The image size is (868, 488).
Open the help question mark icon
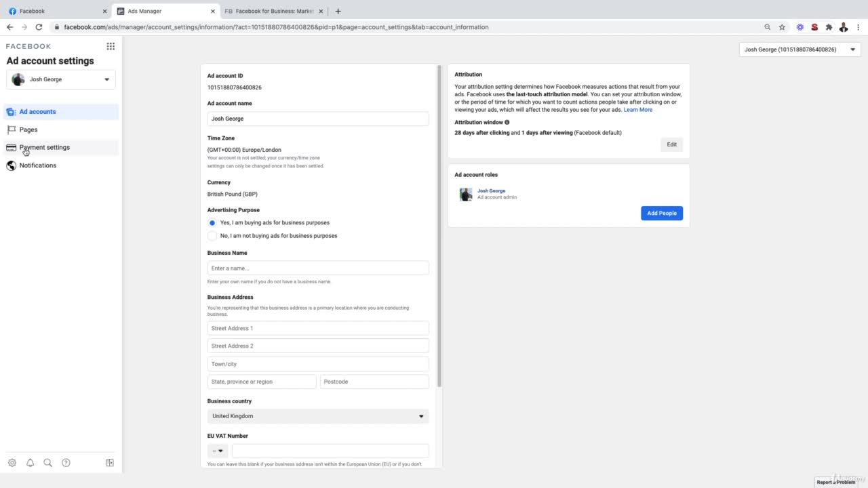pos(66,463)
